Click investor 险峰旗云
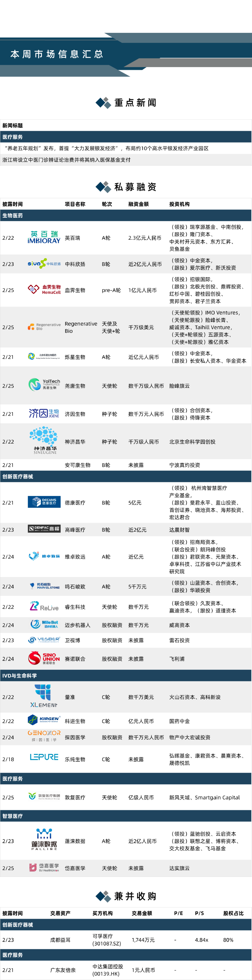The image size is (252, 980). [x=179, y=386]
